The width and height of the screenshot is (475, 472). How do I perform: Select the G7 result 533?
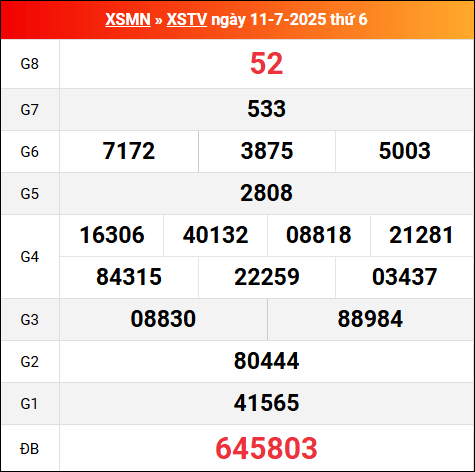click(x=266, y=109)
